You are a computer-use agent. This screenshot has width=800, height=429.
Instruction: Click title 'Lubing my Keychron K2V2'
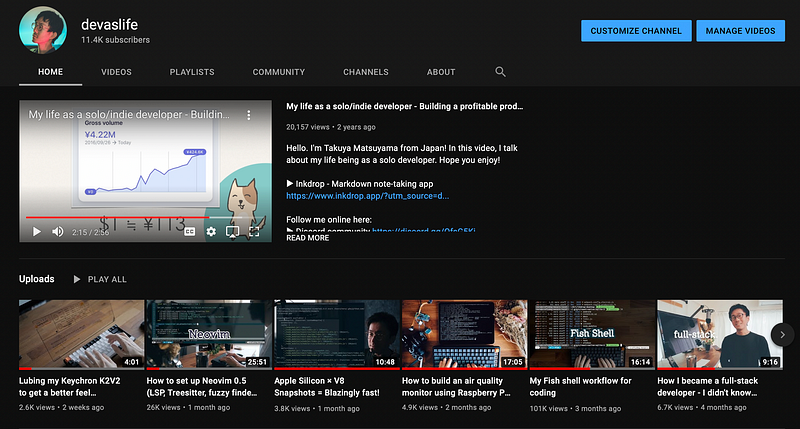coord(69,387)
